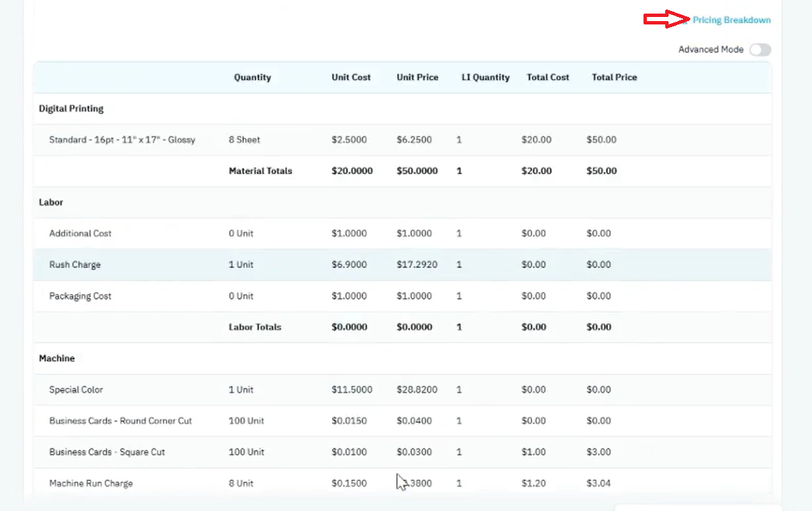Click the Rush Charge row label
This screenshot has height=511, width=812.
click(75, 264)
